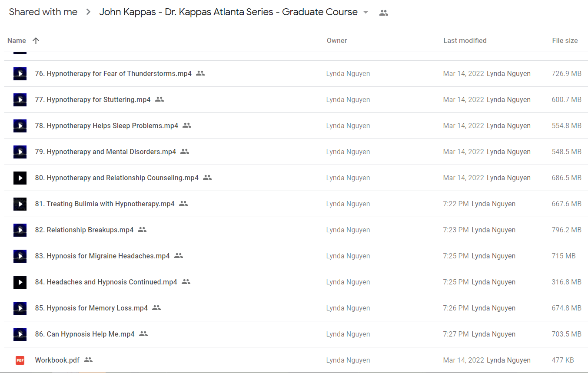
Task: Click owner Lynda Nguyen in Workbook.pdf row
Action: [348, 360]
